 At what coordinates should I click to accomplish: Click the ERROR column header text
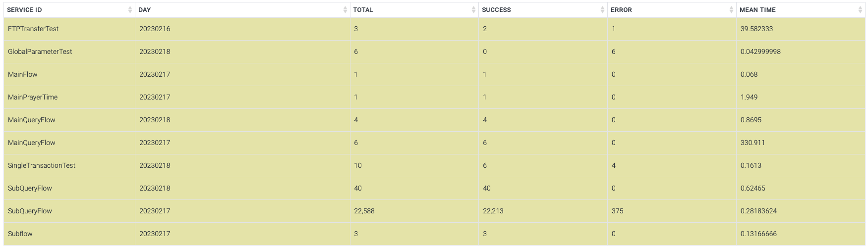(621, 10)
